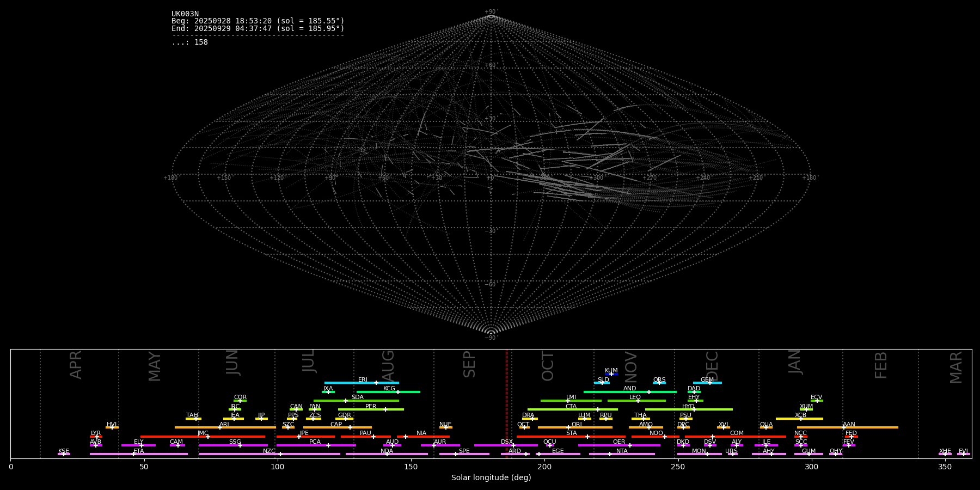
Task: Click the Solar longitude (deg) axis title
Action: tap(491, 477)
